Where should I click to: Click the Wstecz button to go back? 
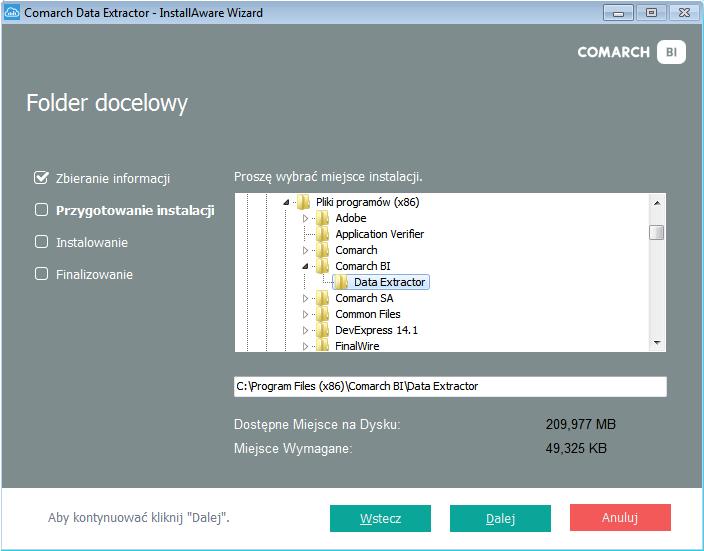point(380,518)
